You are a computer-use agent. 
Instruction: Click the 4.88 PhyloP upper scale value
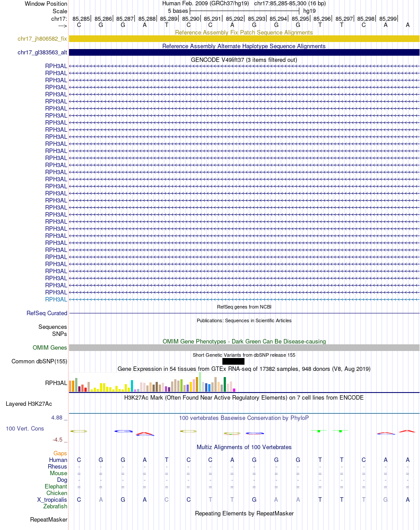(57, 418)
